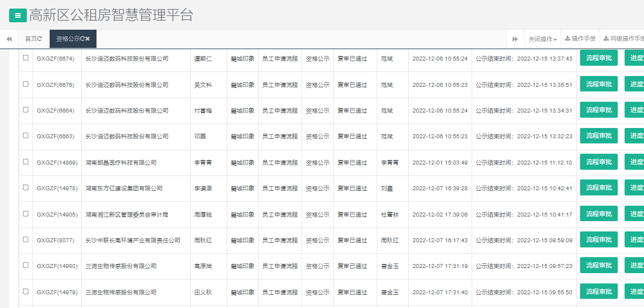Approve flow for 付喜梅 via 流程审批
644x308 pixels.
pos(598,110)
